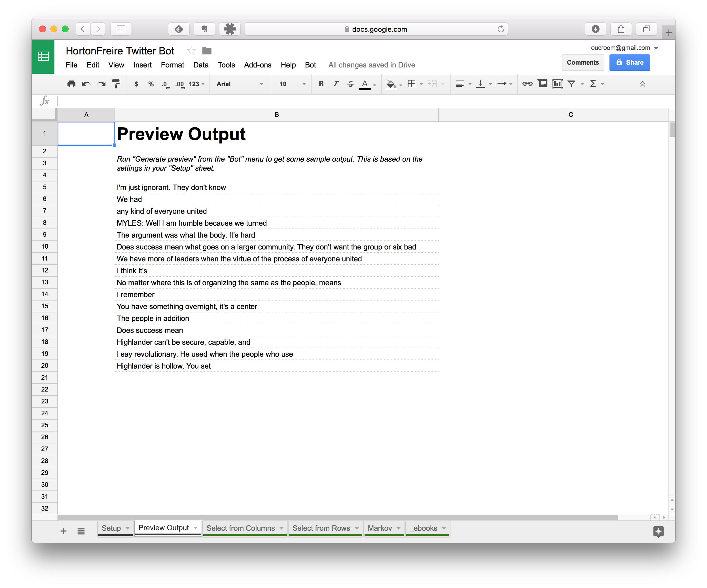
Task: Select column B header
Action: (277, 115)
